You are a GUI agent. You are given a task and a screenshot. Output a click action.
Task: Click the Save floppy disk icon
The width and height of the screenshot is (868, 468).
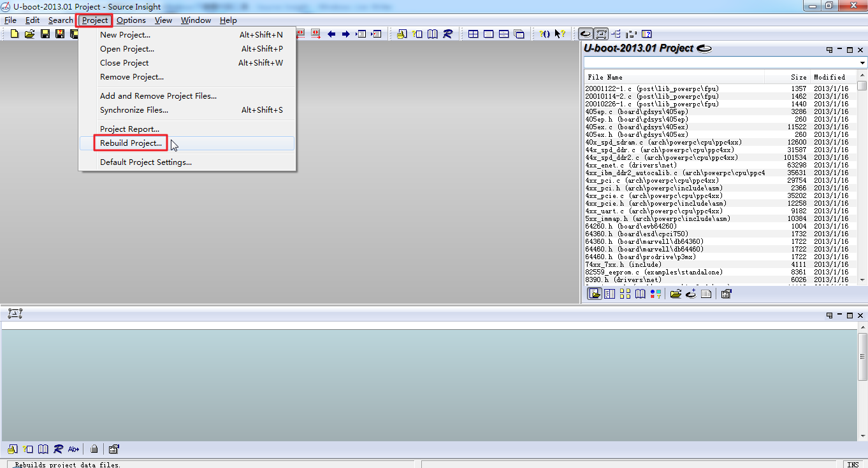[x=45, y=34]
